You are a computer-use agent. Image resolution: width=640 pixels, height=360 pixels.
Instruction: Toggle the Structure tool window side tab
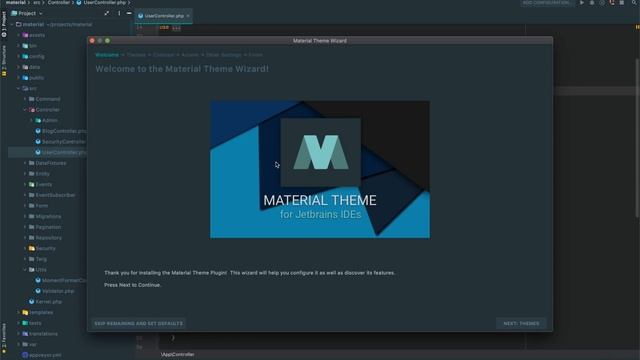[4, 60]
